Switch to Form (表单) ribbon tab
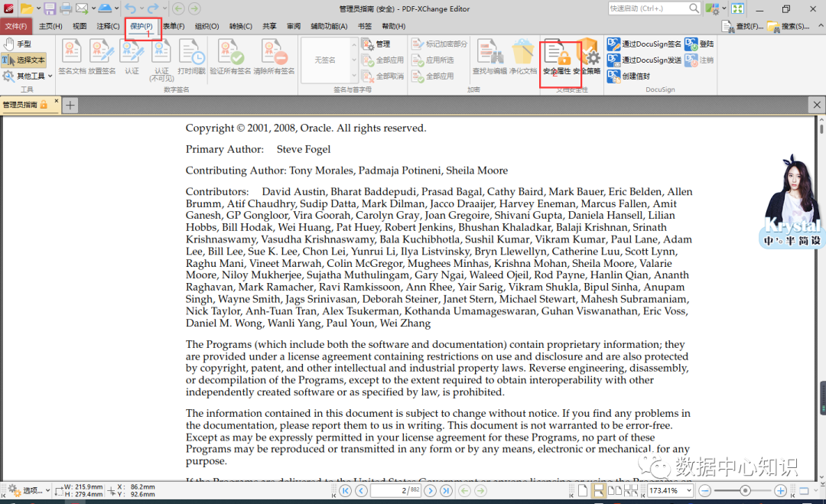826x504 pixels. pyautogui.click(x=174, y=26)
